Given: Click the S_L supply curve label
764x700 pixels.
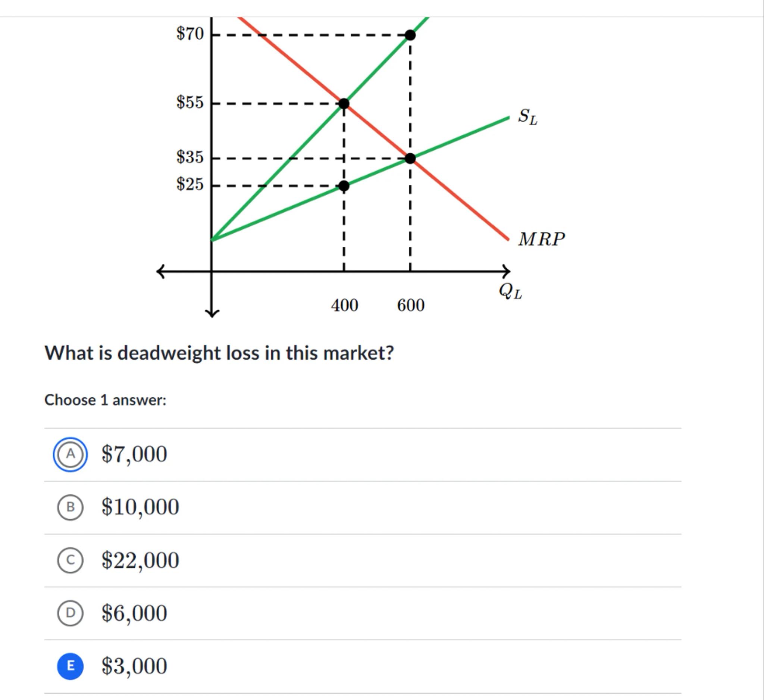Looking at the screenshot, I should (x=527, y=116).
